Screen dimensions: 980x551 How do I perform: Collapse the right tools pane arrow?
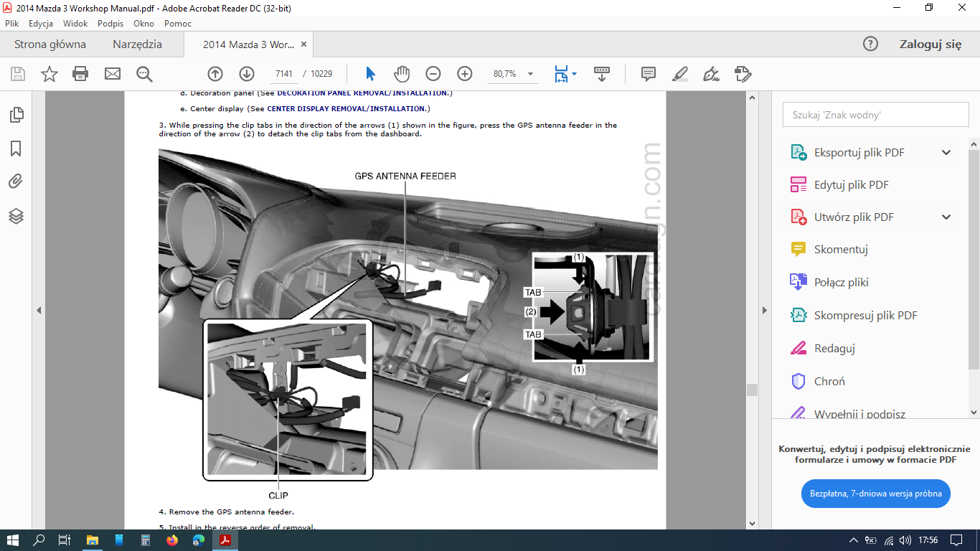click(765, 310)
